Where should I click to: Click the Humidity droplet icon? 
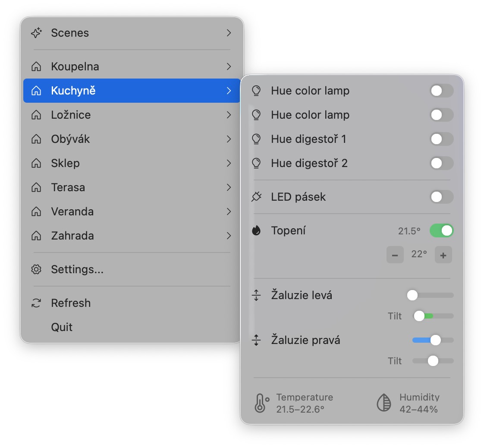(384, 403)
